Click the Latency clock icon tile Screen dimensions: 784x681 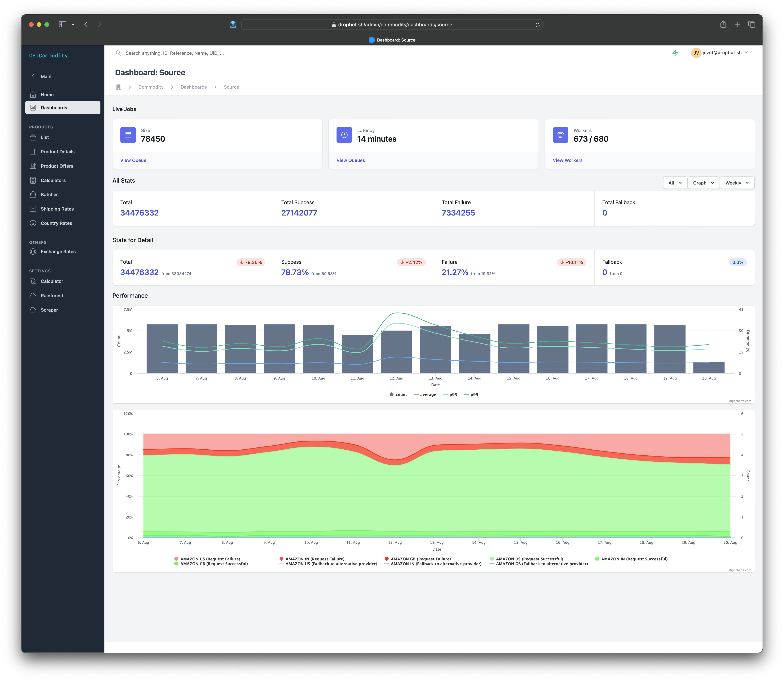344,135
